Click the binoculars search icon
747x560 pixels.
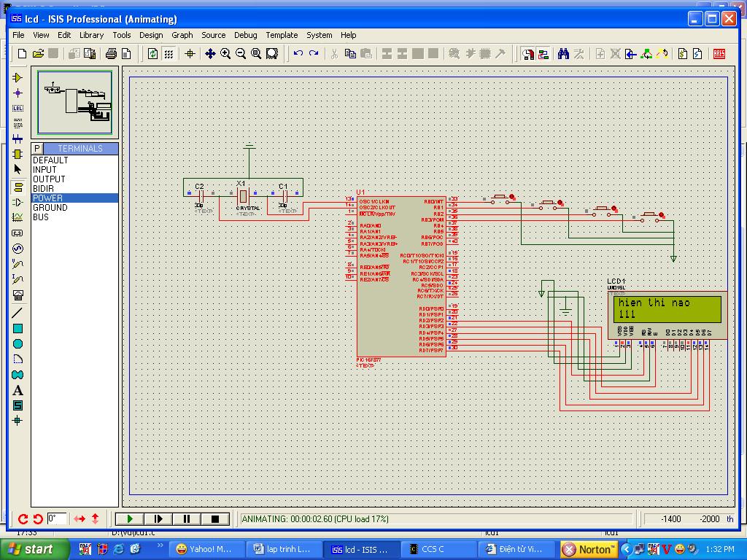[x=563, y=53]
